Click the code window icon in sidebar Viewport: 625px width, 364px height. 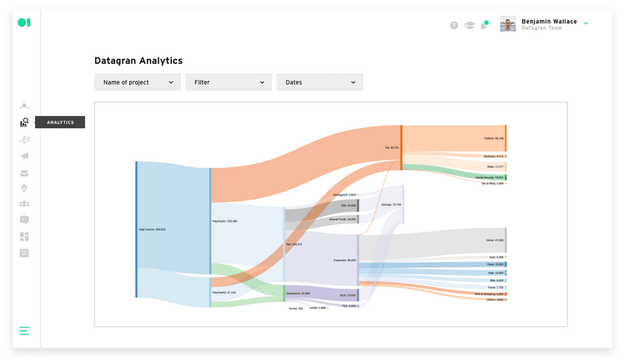(x=24, y=253)
